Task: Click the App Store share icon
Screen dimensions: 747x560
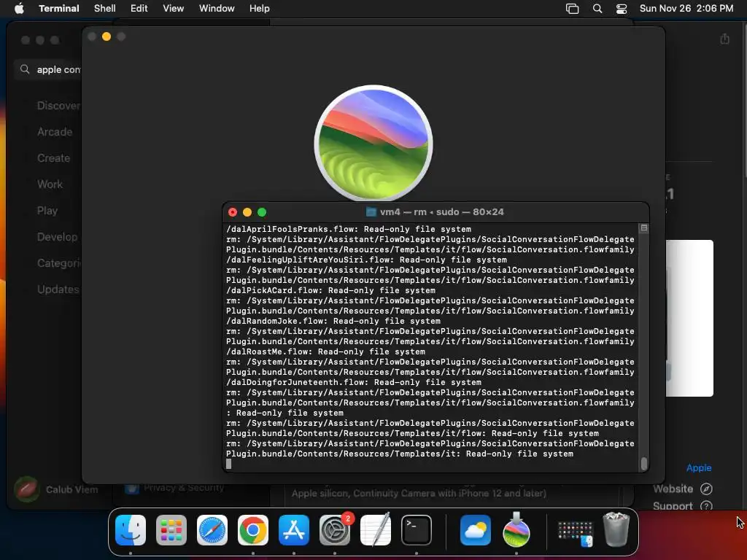Action: [x=724, y=39]
